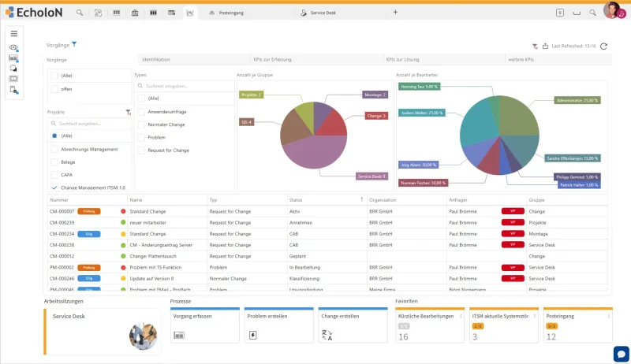Click the blue filter funnel next to Vorgänge
The height and width of the screenshot is (364, 631).
coord(74,45)
